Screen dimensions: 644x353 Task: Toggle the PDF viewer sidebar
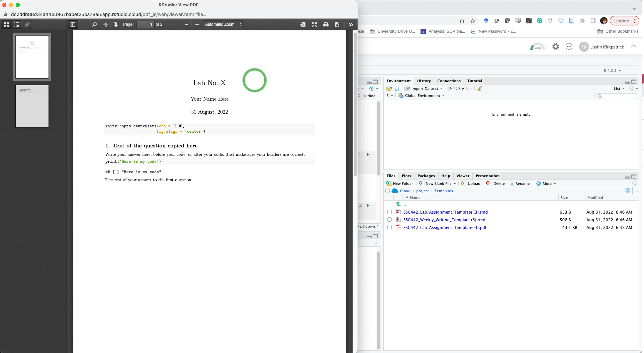tap(73, 24)
